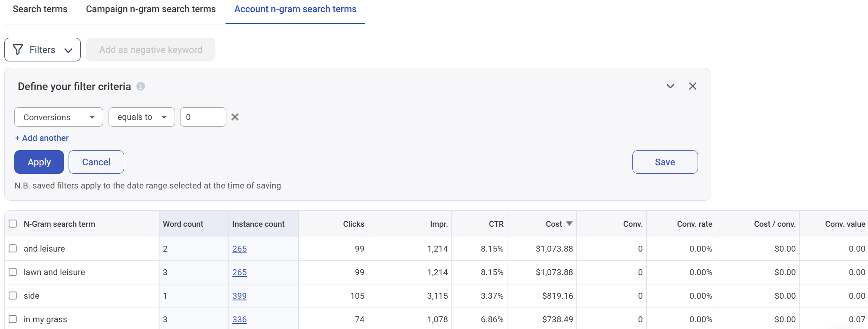Check the 'and leisure' row checkbox

click(13, 249)
